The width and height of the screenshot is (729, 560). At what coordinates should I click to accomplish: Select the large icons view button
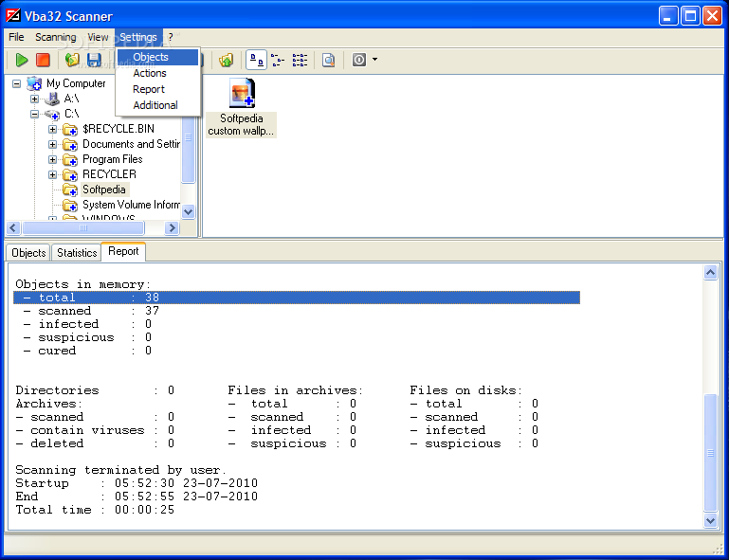pos(256,60)
